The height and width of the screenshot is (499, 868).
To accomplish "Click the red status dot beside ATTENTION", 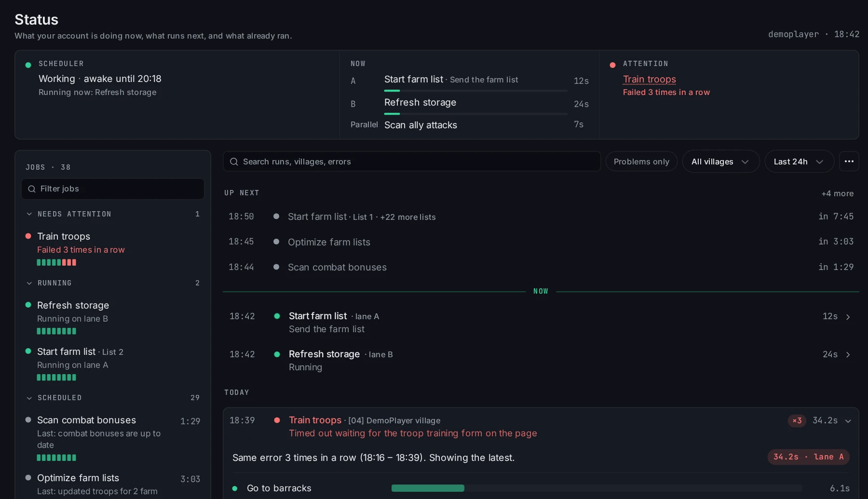I will (x=612, y=65).
